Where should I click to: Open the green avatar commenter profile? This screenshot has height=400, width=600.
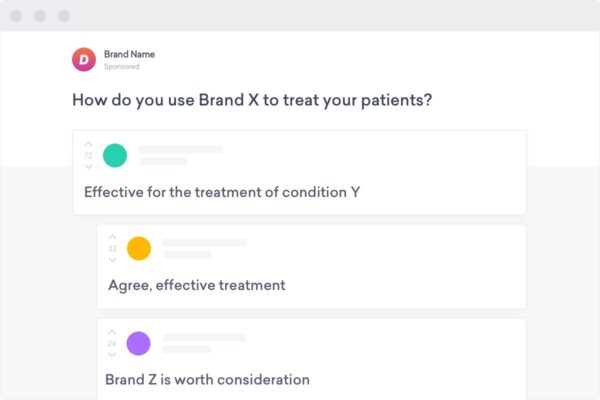[115, 155]
